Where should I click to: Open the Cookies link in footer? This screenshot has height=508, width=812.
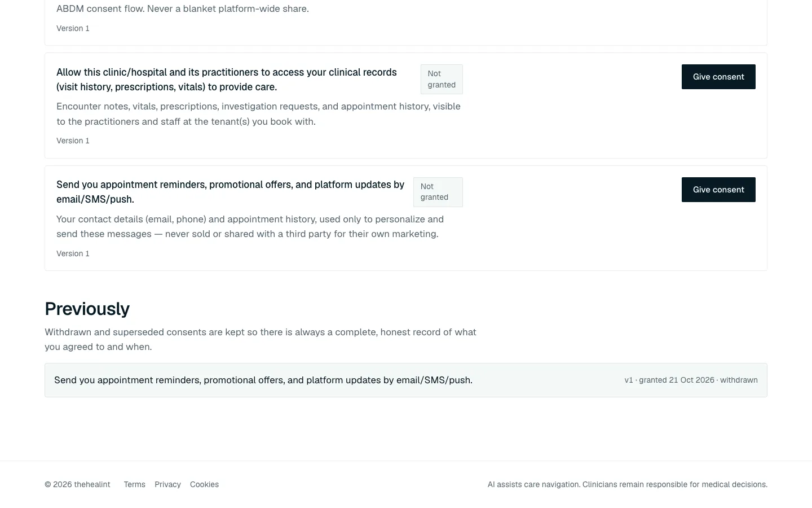pos(204,484)
